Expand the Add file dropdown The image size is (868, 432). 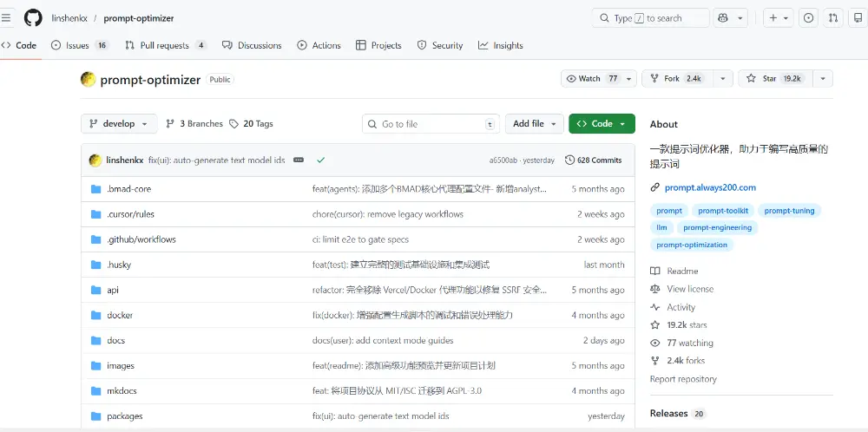[x=534, y=124]
